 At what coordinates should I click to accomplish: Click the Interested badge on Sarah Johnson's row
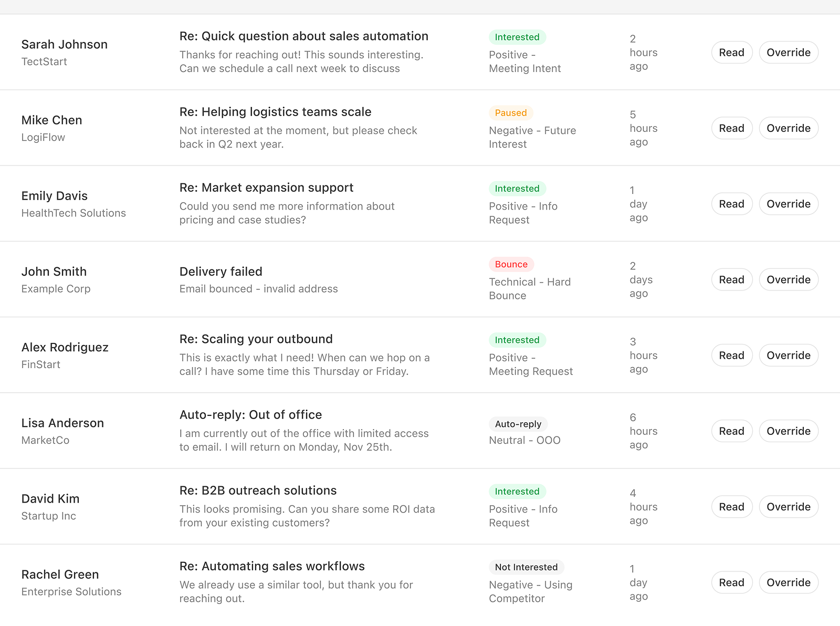517,37
